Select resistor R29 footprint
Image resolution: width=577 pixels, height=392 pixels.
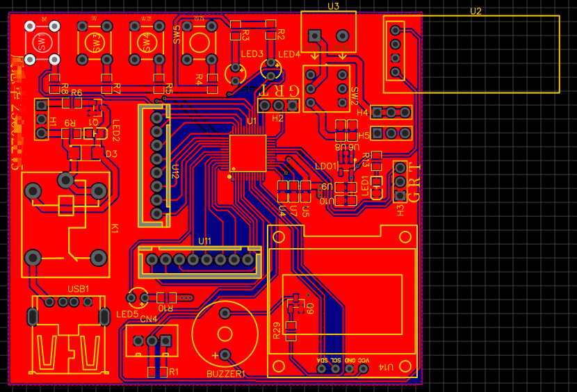pyautogui.click(x=291, y=331)
